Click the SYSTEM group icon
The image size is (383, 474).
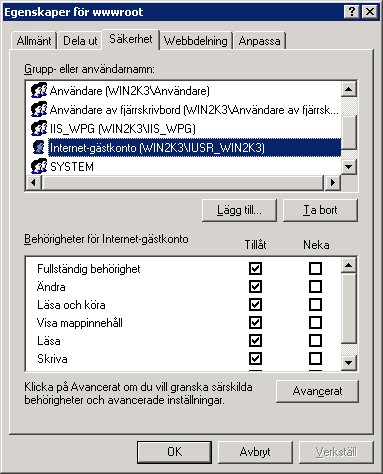pyautogui.click(x=39, y=166)
